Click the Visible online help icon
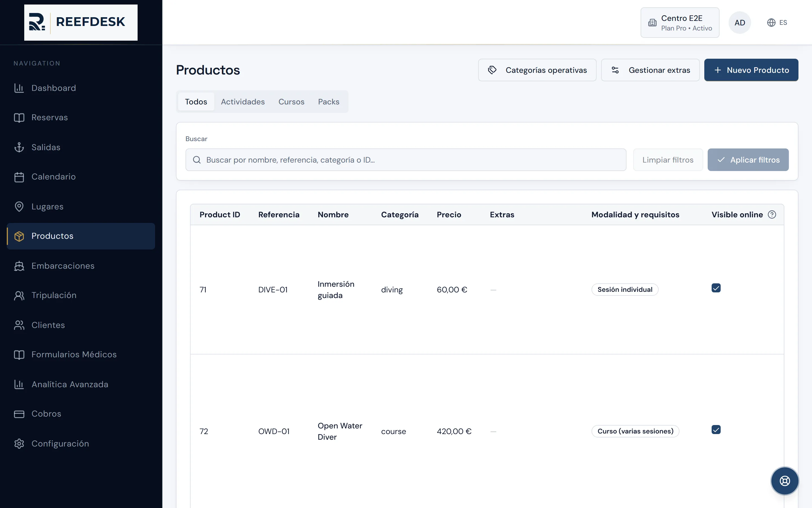 (x=772, y=214)
